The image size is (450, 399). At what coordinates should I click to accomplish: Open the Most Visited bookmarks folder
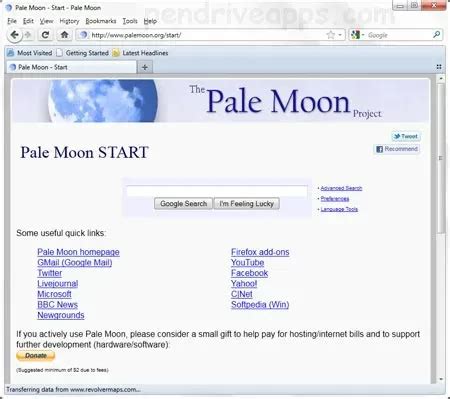pyautogui.click(x=30, y=53)
